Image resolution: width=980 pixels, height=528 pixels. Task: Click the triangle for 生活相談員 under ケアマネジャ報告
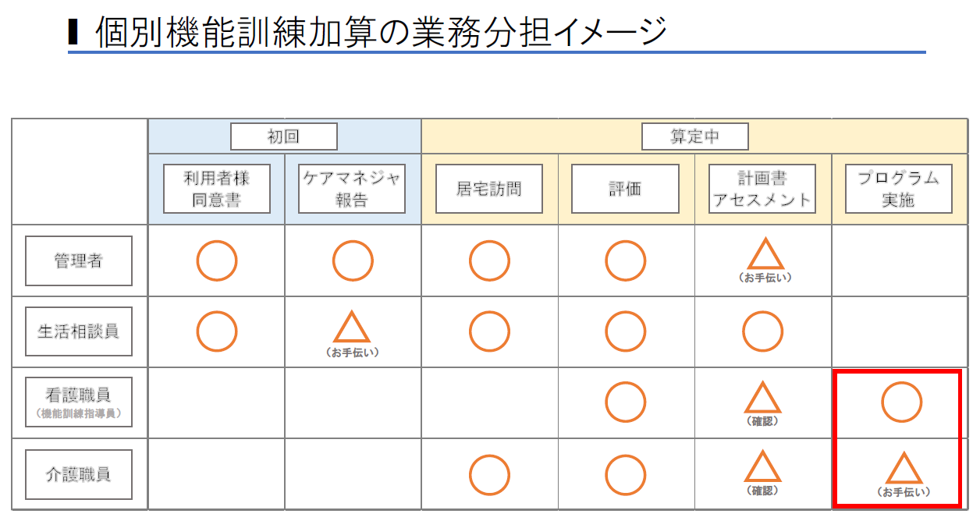point(352,328)
